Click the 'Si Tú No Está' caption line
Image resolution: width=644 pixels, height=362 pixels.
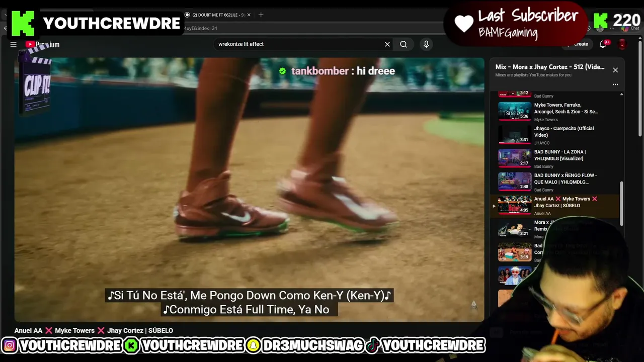pyautogui.click(x=249, y=295)
